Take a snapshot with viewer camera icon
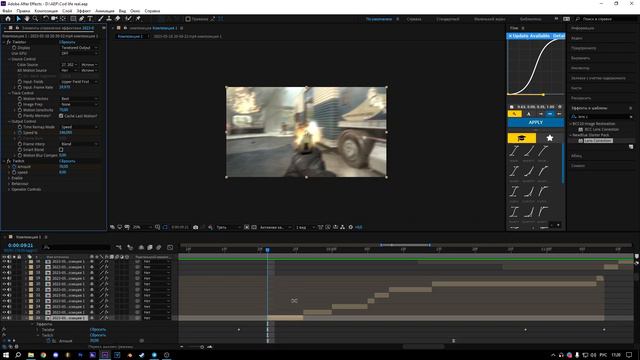Image resolution: width=640 pixels, height=360 pixels. pos(196,227)
